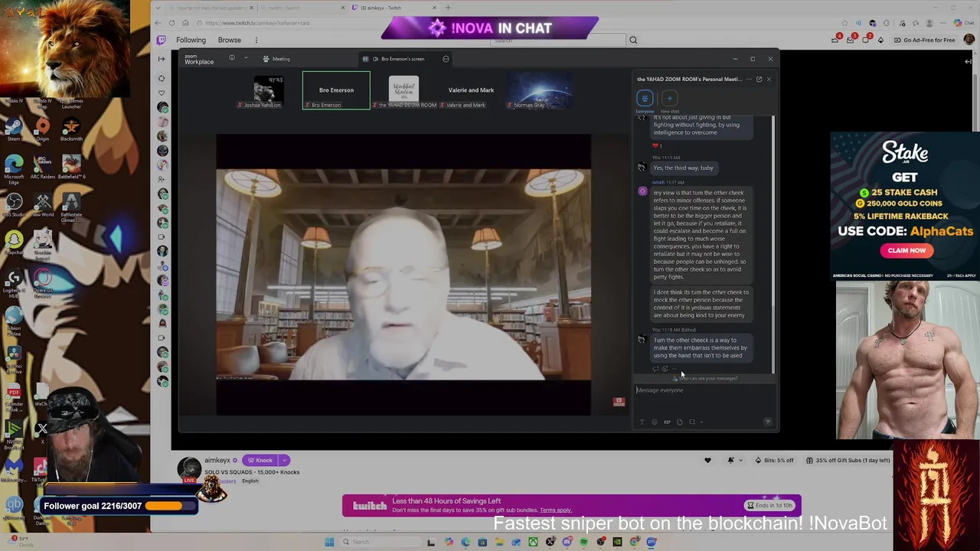Click the Knock button for aimkeyx
This screenshot has height=551, width=980.
click(x=260, y=460)
